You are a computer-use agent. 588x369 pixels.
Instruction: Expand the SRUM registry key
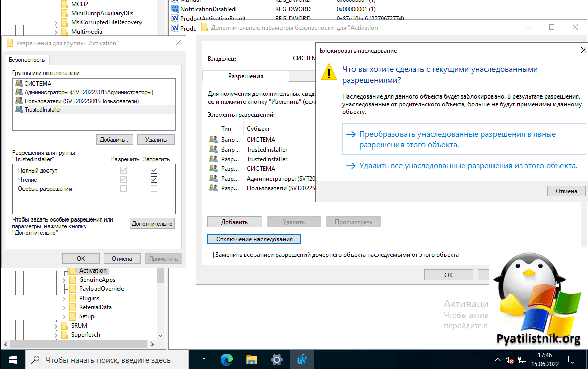(56, 326)
